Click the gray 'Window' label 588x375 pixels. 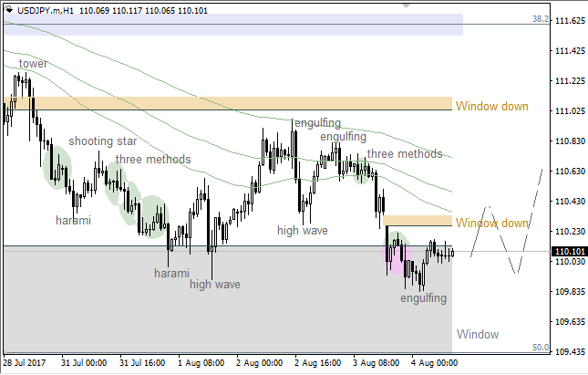pyautogui.click(x=478, y=333)
